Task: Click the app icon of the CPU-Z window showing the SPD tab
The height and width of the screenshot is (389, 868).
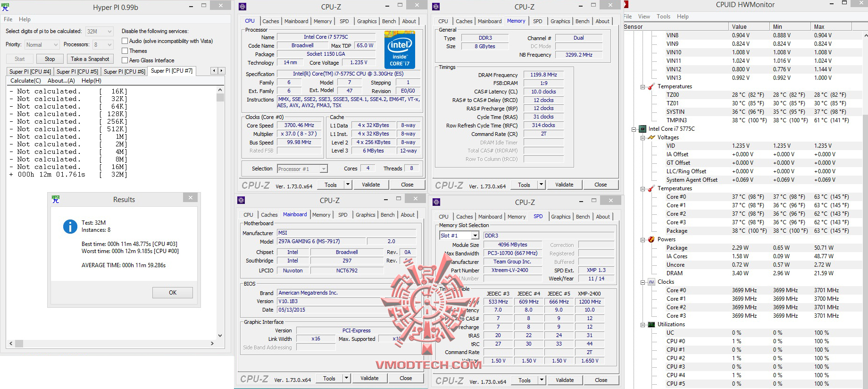Action: pos(436,202)
